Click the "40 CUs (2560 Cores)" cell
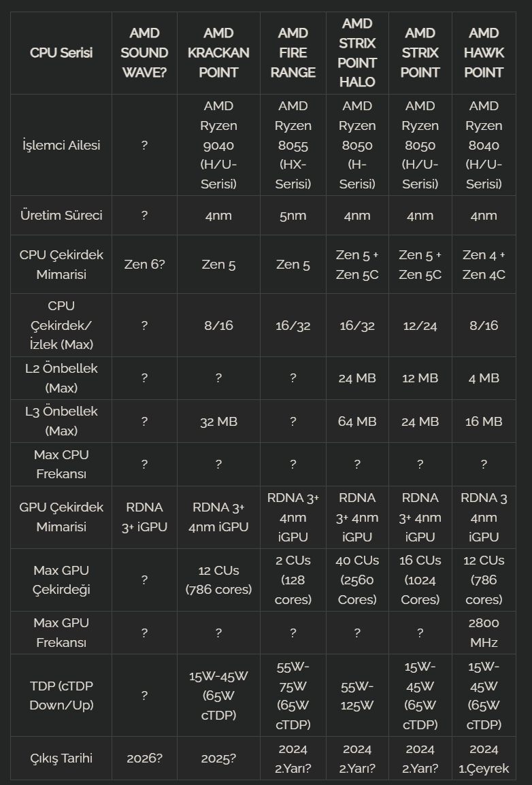The width and height of the screenshot is (532, 785). click(357, 580)
